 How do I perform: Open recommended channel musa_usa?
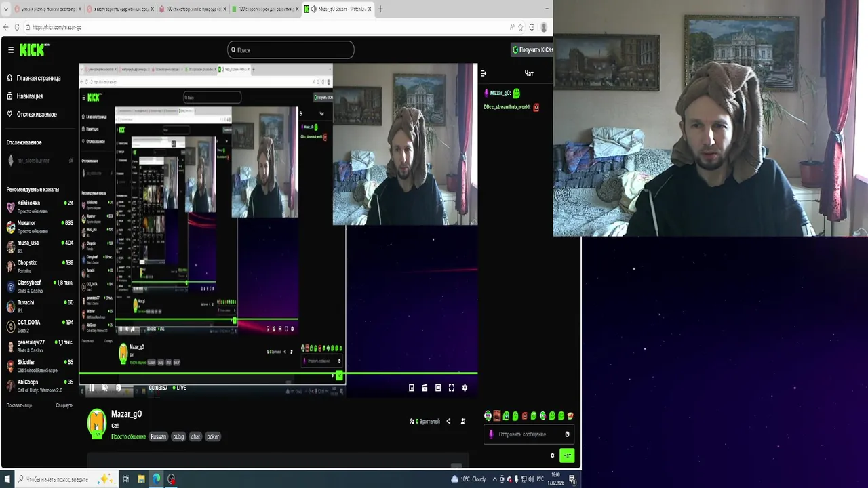tap(41, 246)
